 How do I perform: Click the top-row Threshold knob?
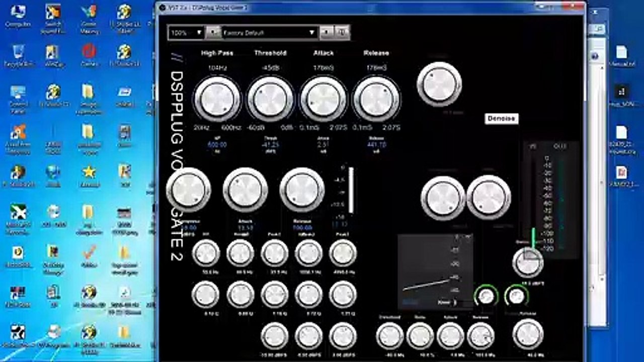point(270,99)
